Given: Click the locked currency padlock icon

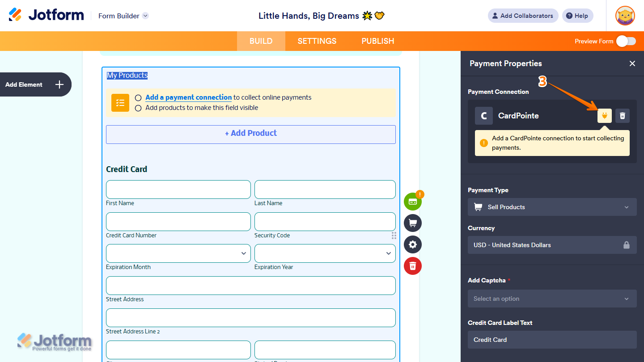Looking at the screenshot, I should click(x=627, y=245).
